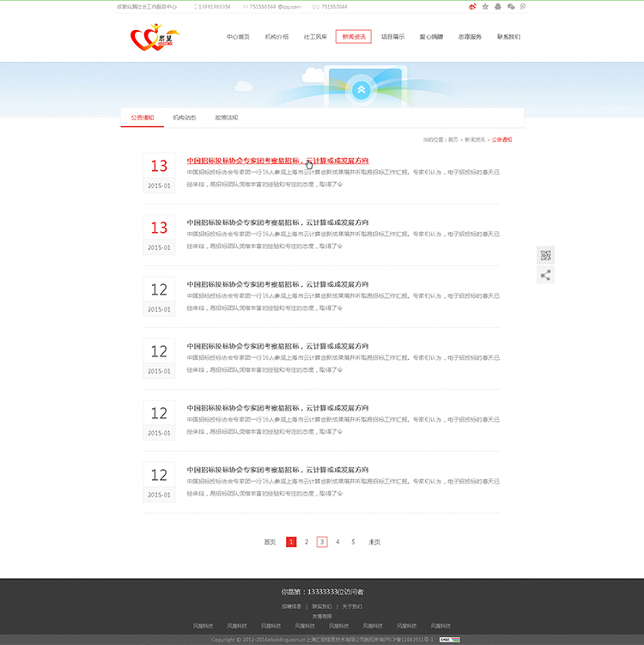Open 招聘信息 link in footer

coord(293,606)
